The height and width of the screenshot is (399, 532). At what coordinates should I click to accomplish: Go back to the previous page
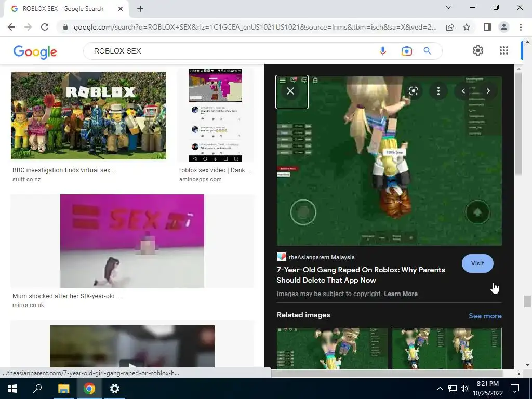tap(11, 27)
